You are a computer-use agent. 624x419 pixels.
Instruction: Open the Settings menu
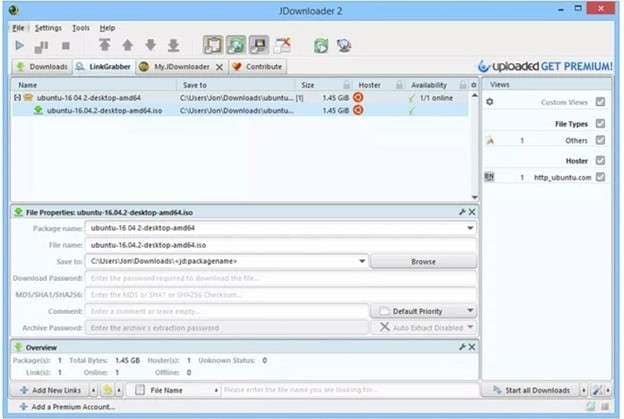point(48,28)
